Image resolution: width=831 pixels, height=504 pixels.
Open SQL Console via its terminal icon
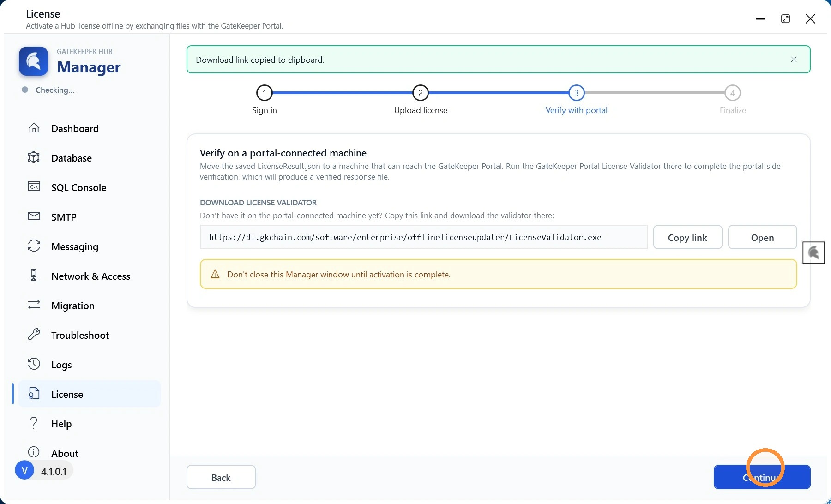pyautogui.click(x=34, y=186)
